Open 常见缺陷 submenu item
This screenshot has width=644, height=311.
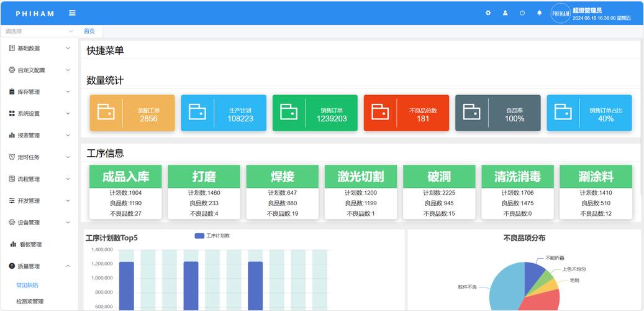[x=27, y=285]
